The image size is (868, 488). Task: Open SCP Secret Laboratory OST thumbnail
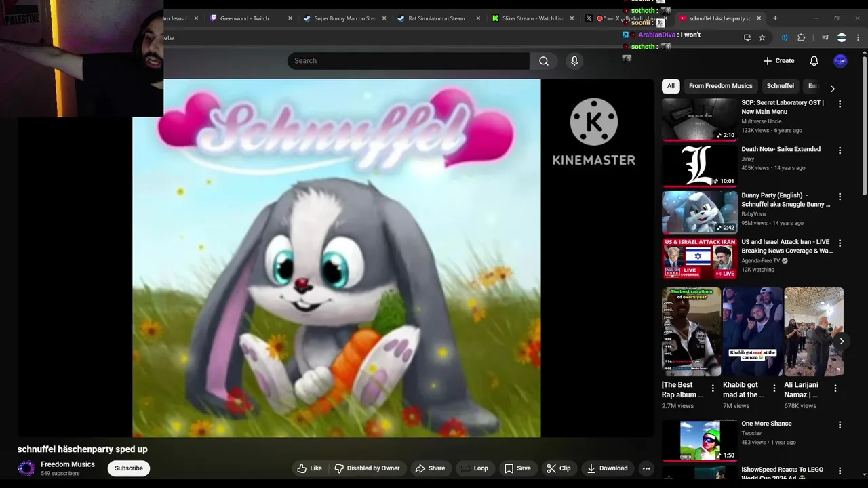point(699,119)
